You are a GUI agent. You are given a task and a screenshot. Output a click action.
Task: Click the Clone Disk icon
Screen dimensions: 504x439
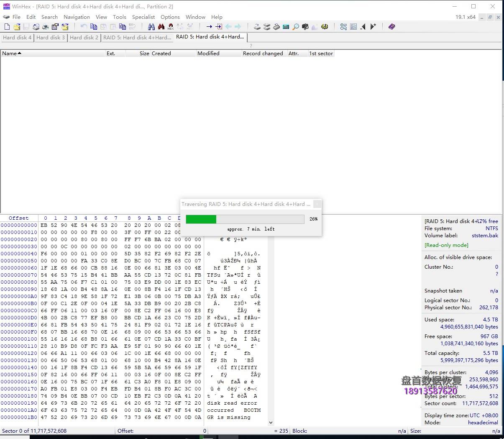[x=267, y=27]
